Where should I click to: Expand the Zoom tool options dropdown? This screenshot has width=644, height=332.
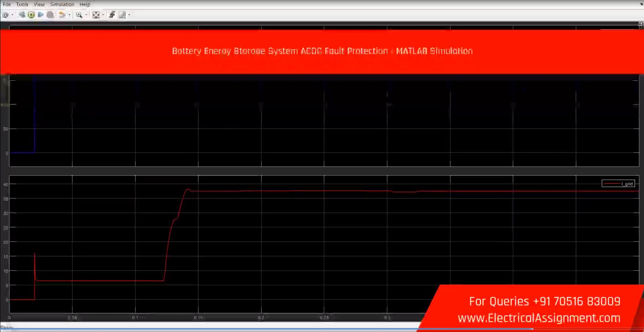click(x=86, y=15)
